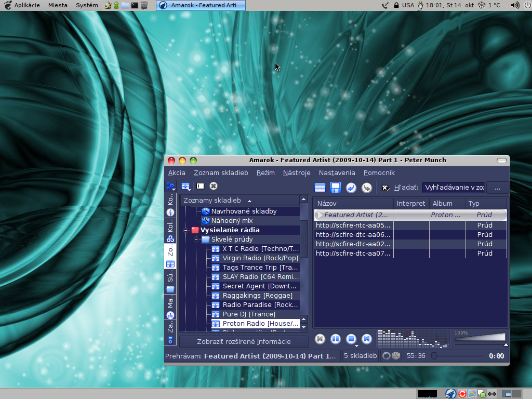
Task: Sort playlist by Názov column header
Action: [353, 203]
